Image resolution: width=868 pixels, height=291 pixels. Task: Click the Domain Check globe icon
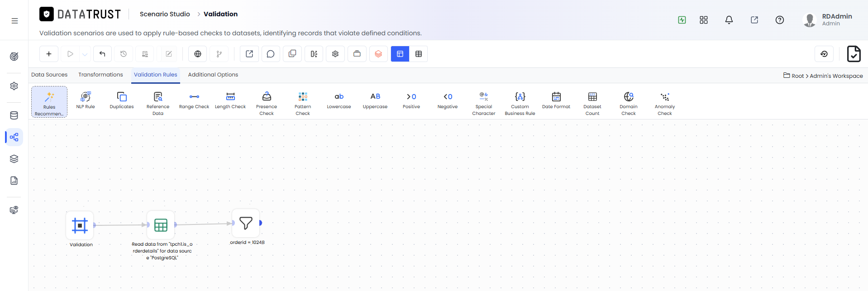629,96
